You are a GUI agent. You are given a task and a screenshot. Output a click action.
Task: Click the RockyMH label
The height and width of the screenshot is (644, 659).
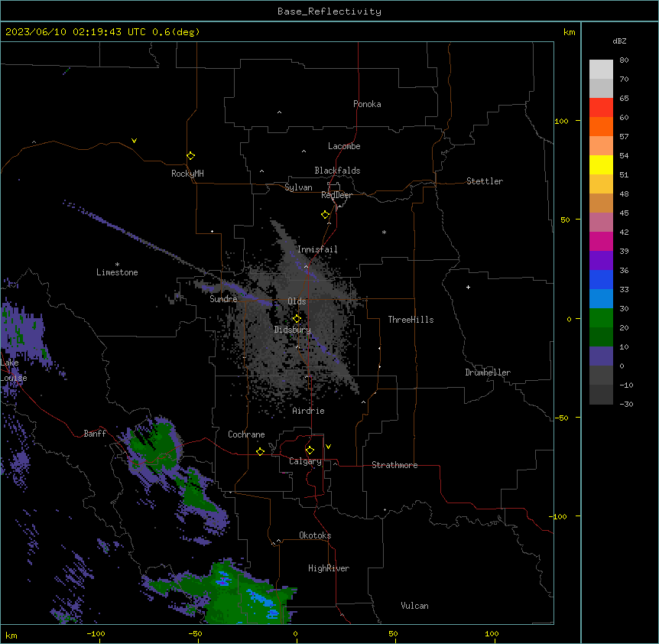[187, 174]
